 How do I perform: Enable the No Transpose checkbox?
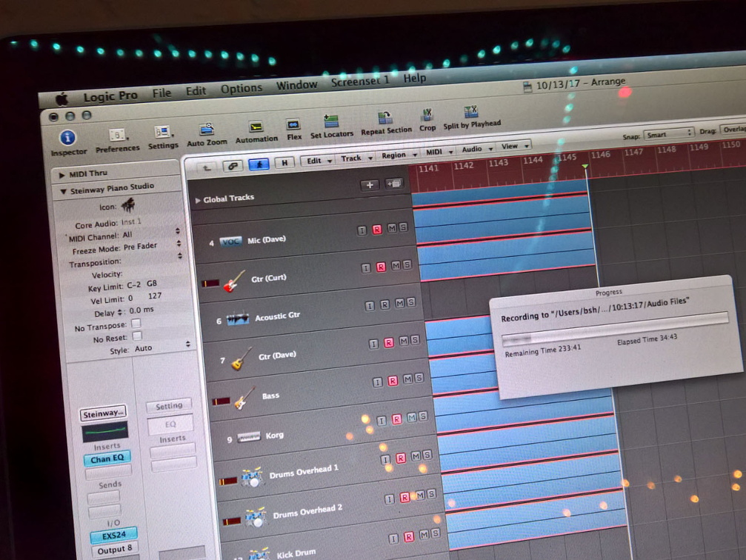(x=136, y=324)
